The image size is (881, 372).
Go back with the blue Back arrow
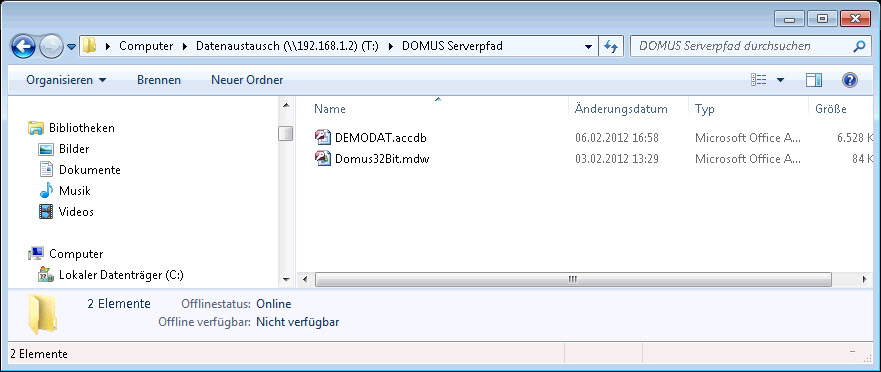(x=24, y=47)
